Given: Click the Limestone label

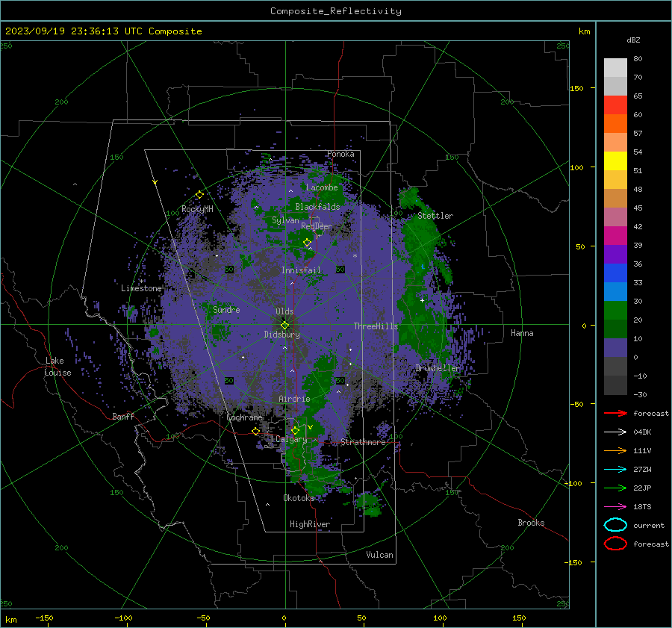Looking at the screenshot, I should point(141,288).
